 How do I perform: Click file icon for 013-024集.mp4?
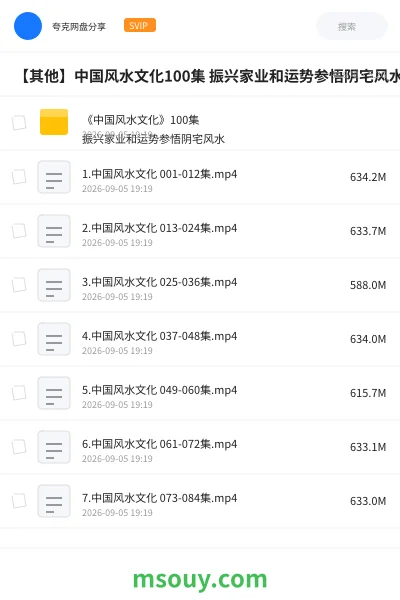[54, 231]
